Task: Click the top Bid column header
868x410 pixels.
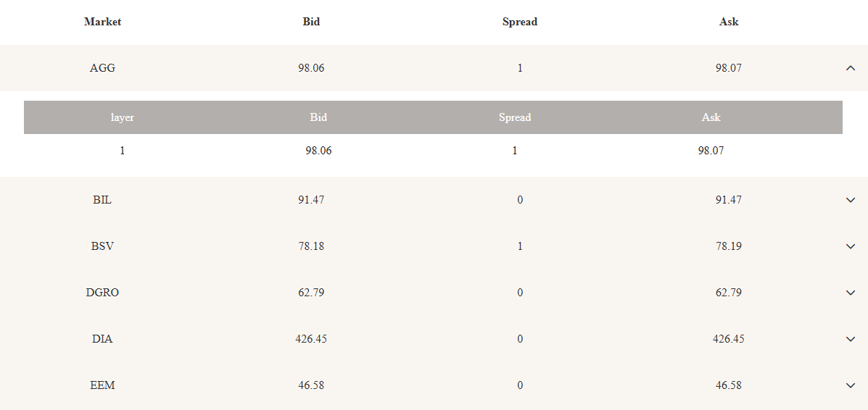Action: [x=311, y=22]
